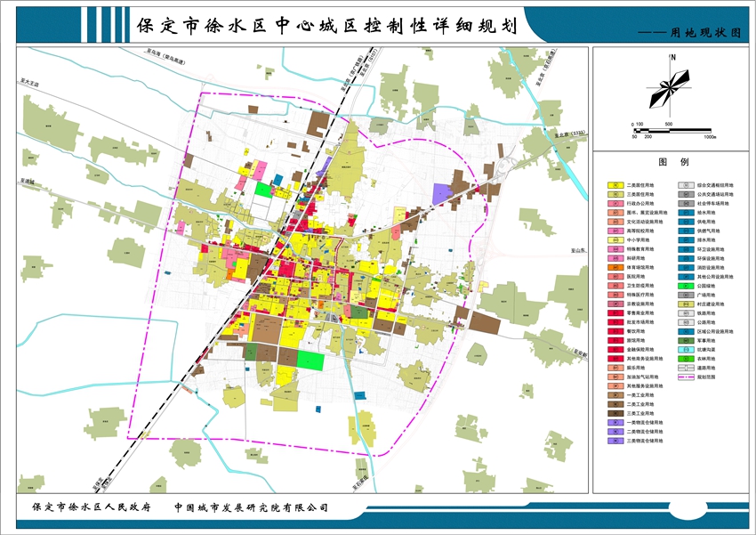Select the 体育场馆用地 orange color swatch
Image resolution: width=756 pixels, height=535 pixels.
pyautogui.click(x=615, y=269)
